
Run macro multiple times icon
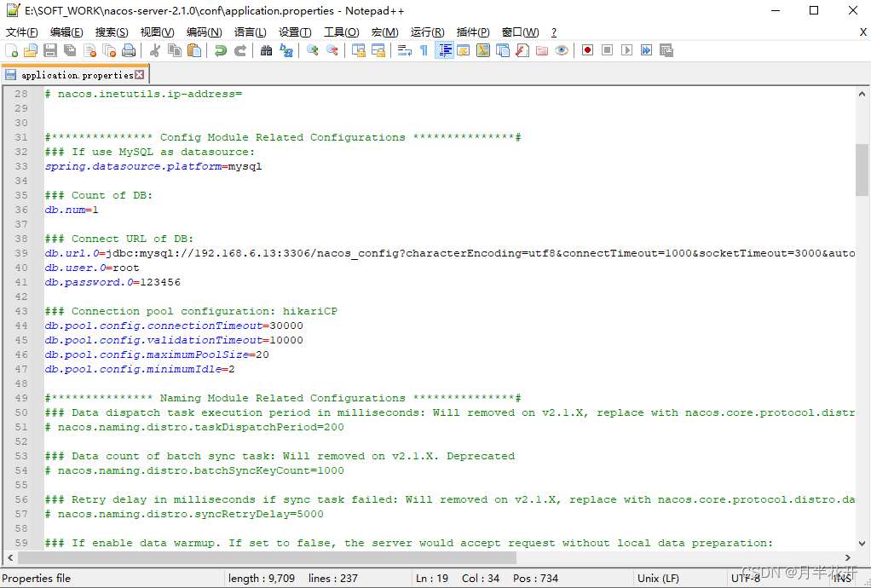click(647, 50)
